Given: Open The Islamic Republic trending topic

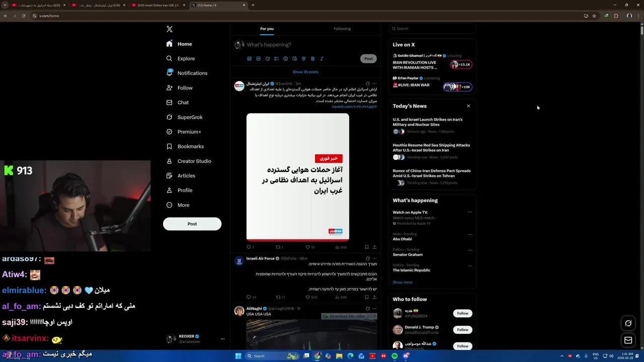Looking at the screenshot, I should 412,270.
